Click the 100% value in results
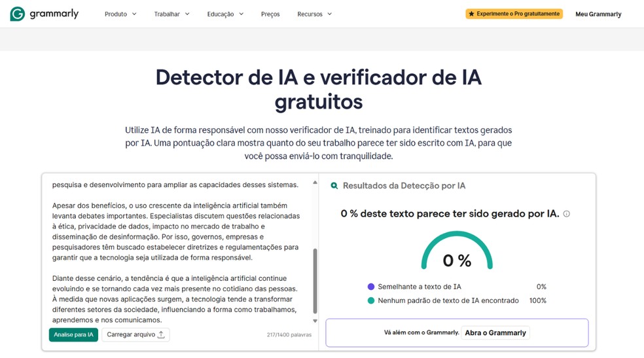 pos(537,300)
